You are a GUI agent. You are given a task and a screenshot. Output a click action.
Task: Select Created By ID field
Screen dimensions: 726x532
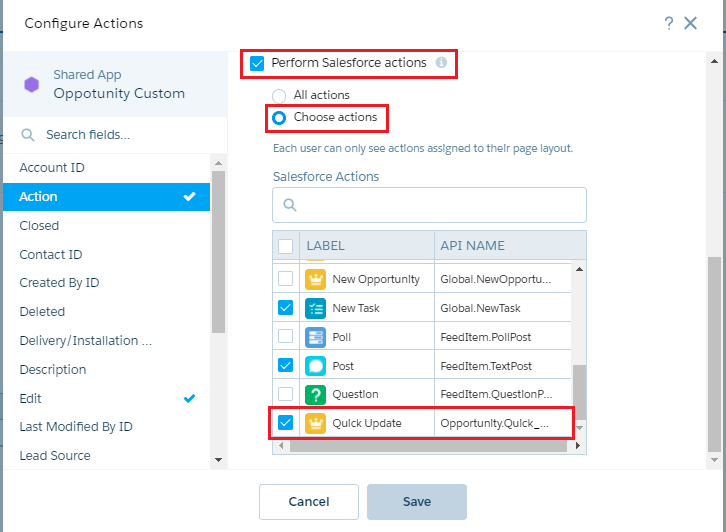[x=106, y=283]
